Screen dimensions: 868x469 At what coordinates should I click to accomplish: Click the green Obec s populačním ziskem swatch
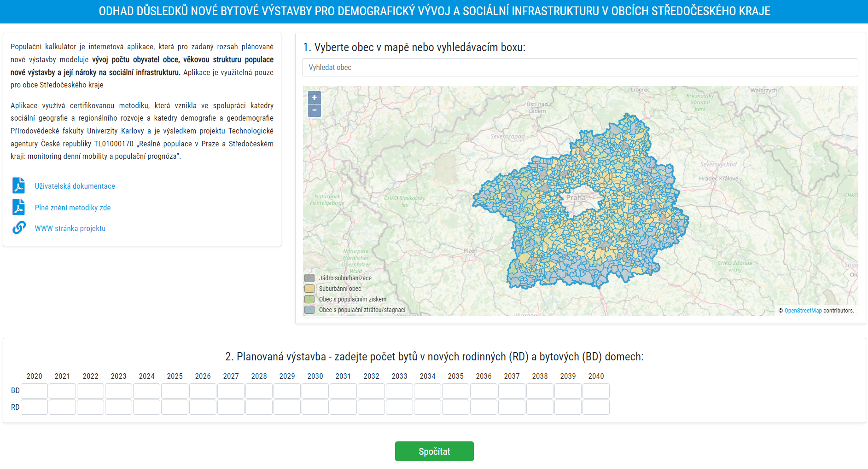tap(309, 299)
